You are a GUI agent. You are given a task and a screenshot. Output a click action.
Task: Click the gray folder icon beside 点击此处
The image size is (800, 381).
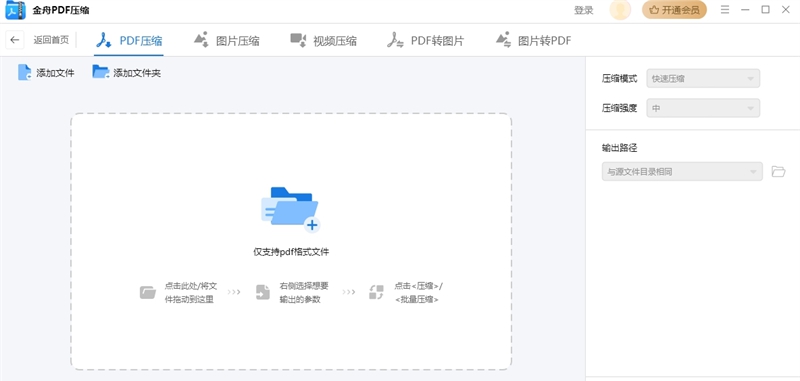click(148, 293)
